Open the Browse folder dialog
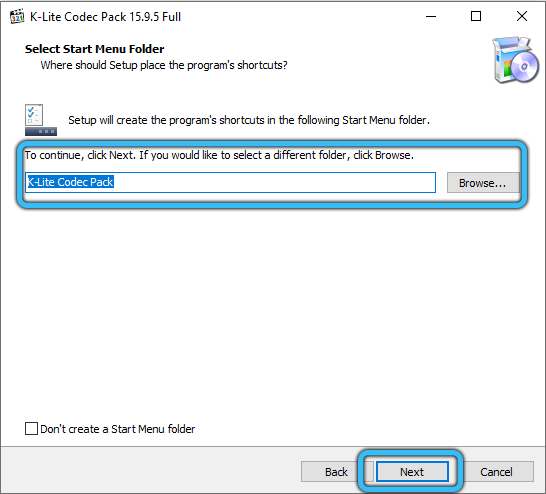Image resolution: width=546 pixels, height=494 pixels. [x=483, y=183]
